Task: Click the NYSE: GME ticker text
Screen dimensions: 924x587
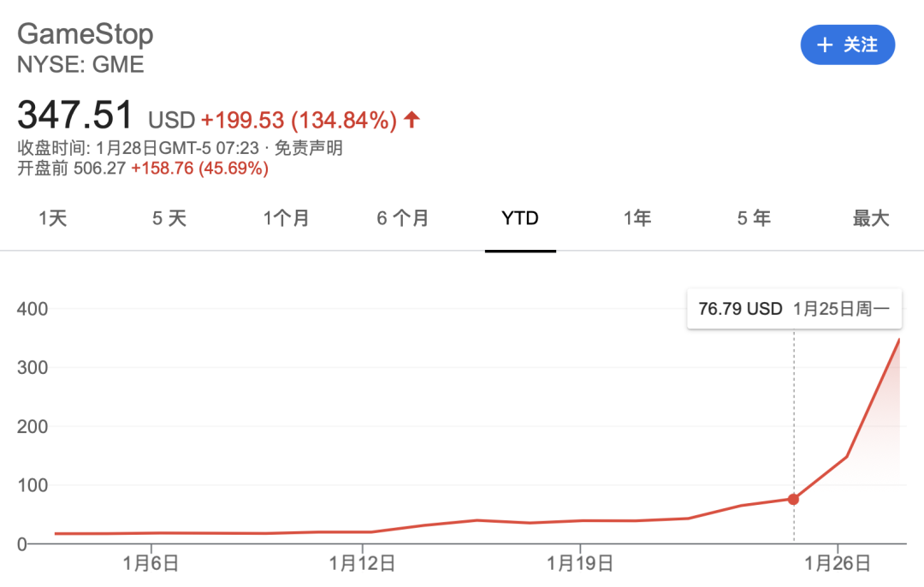Action: (80, 64)
